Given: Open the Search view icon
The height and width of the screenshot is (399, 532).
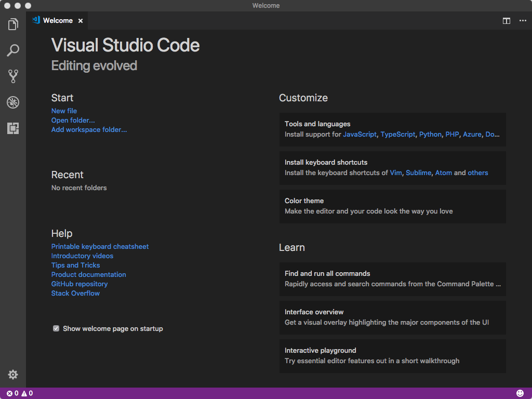Looking at the screenshot, I should coord(13,50).
